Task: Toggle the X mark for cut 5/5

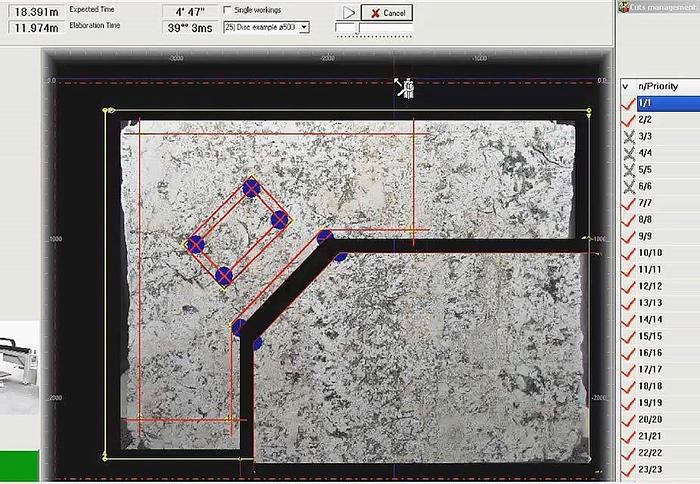Action: pyautogui.click(x=628, y=170)
